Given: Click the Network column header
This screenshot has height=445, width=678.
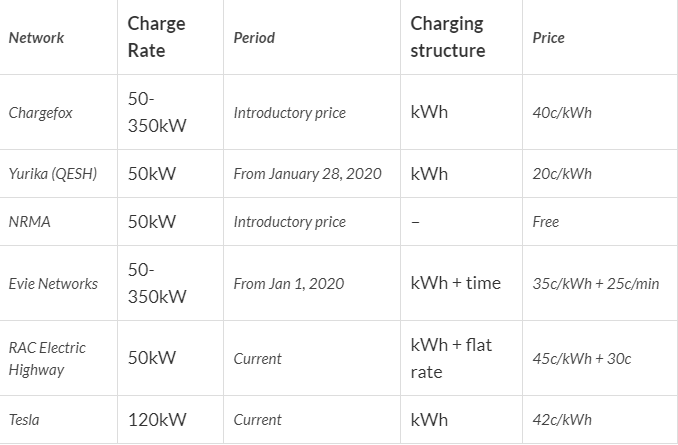Looking at the screenshot, I should [x=36, y=38].
